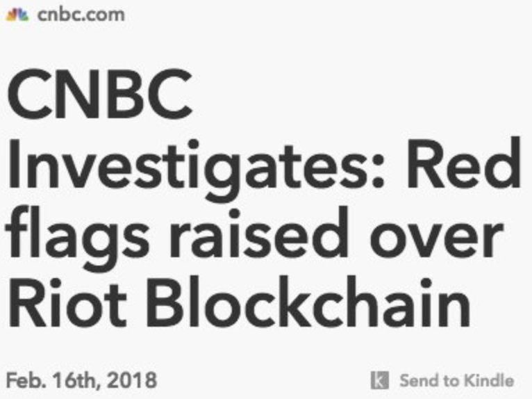Open the cnbc.com source link
532x399 pixels.
click(x=81, y=15)
